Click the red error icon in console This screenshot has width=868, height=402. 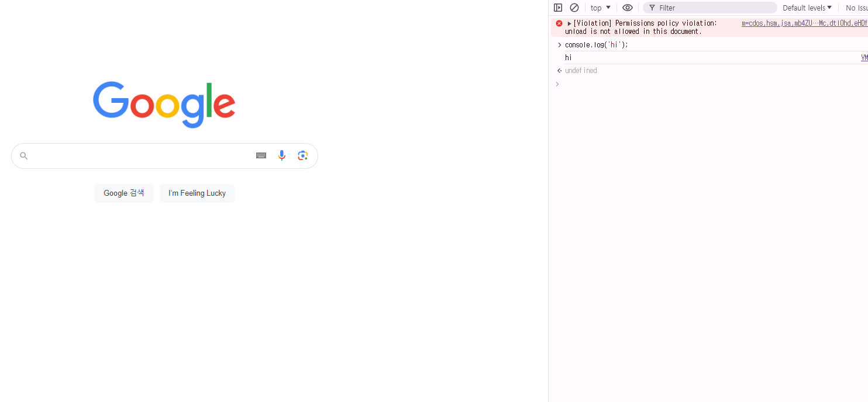[x=559, y=23]
